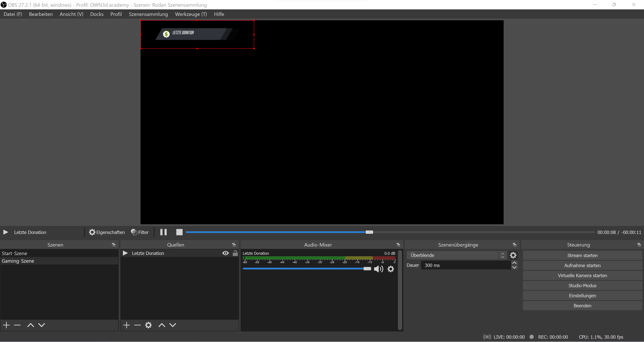Hide Letzte Donation source with eye icon
This screenshot has height=342, width=644.
[x=225, y=253]
